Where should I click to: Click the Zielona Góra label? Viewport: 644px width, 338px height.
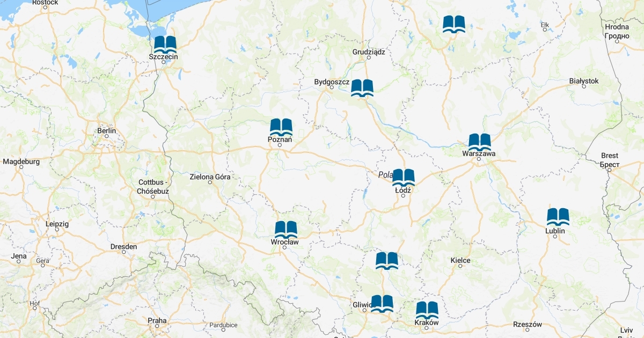[x=210, y=177]
